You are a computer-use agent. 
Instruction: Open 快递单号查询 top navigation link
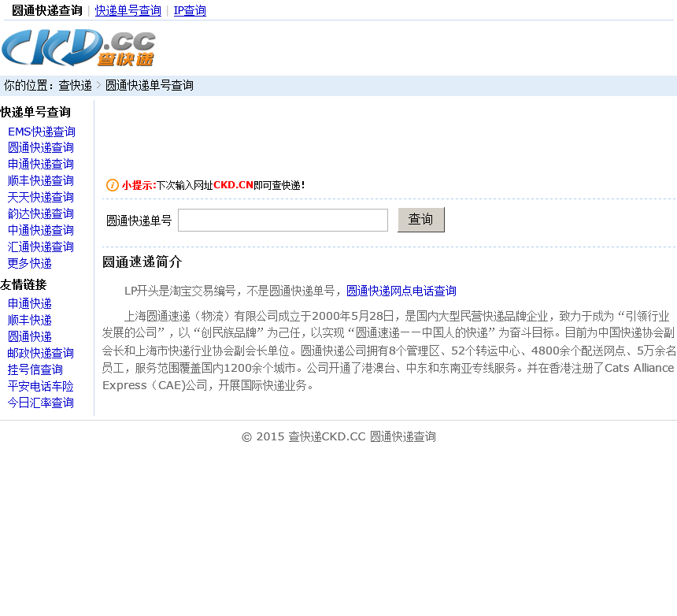128,10
